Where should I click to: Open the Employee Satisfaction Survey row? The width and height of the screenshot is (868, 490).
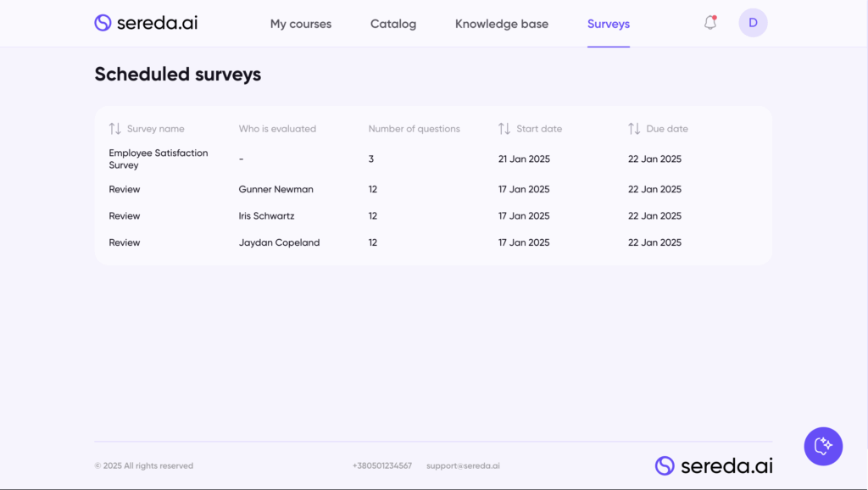coord(158,159)
